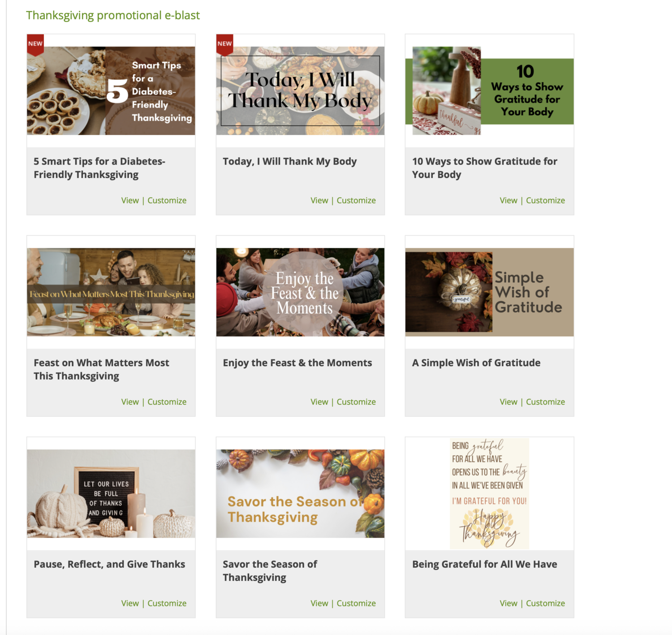Open the 5 Smart Tips Diabetes-Friendly thumbnail

point(111,91)
